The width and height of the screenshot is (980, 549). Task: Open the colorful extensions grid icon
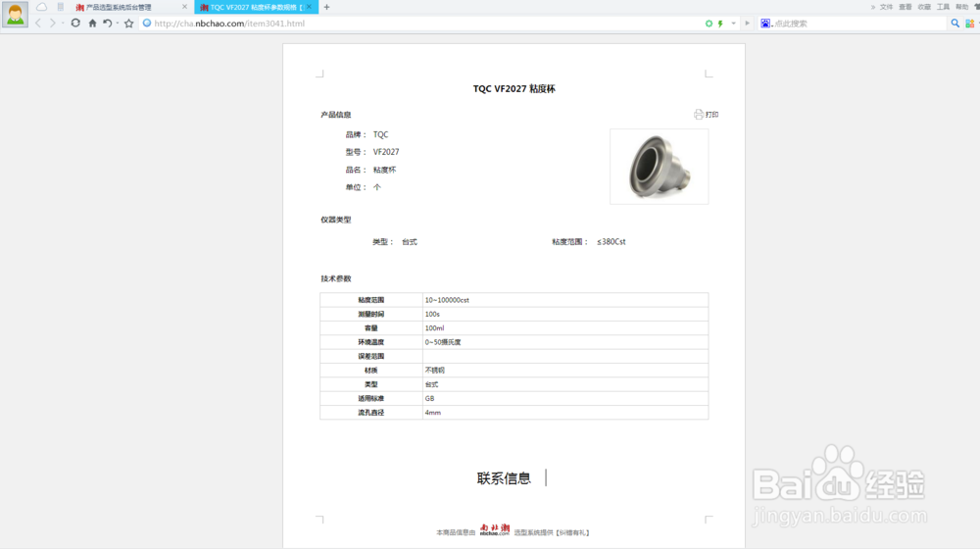(x=969, y=24)
